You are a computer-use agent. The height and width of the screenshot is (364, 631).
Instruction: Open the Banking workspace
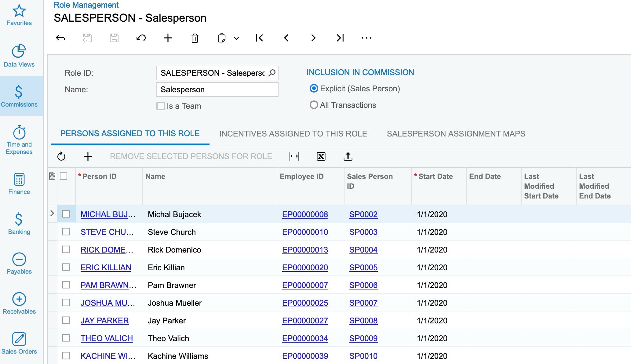point(19,224)
